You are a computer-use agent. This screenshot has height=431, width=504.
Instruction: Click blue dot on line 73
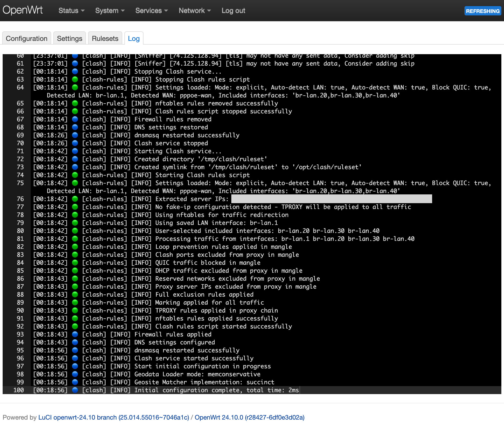coord(75,167)
